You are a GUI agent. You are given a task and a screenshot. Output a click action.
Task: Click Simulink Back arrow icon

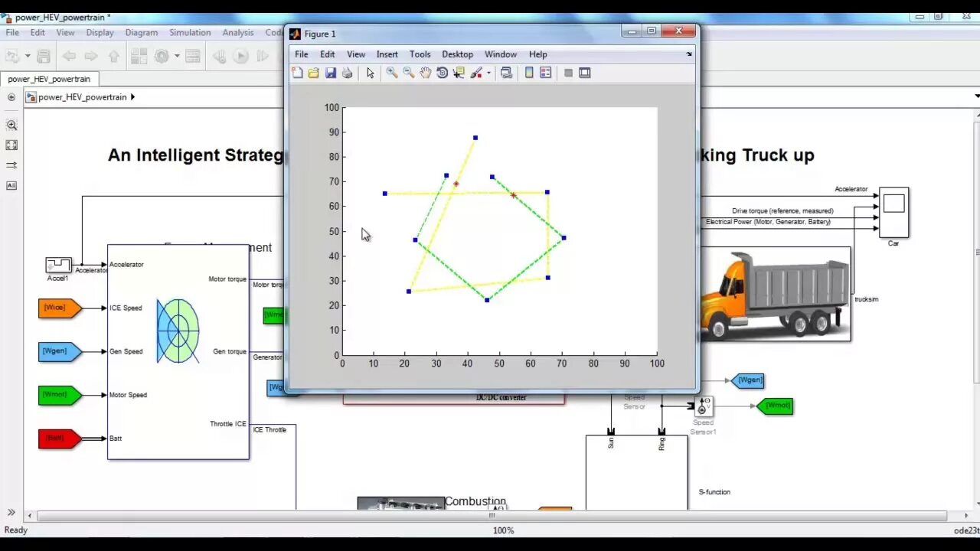tap(69, 56)
